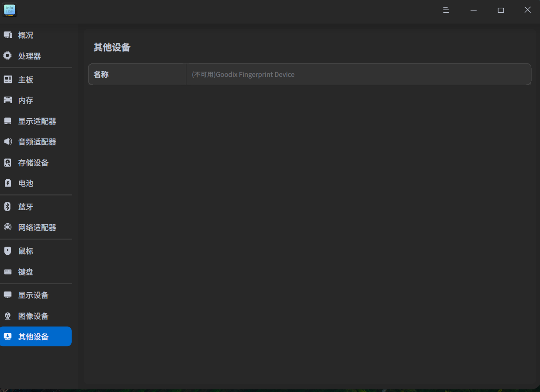This screenshot has width=540, height=392.
Task: Select the 处理器 (Processor) section icon
Action: pos(7,56)
